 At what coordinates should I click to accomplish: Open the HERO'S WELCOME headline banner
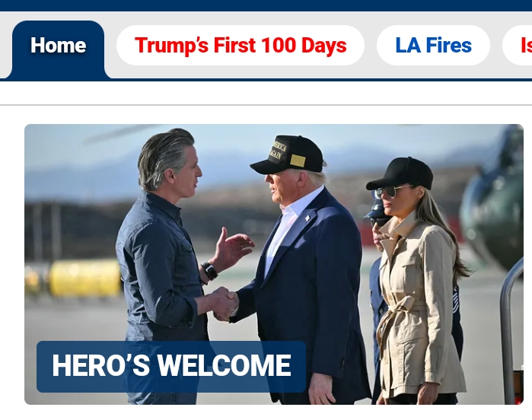(x=171, y=367)
